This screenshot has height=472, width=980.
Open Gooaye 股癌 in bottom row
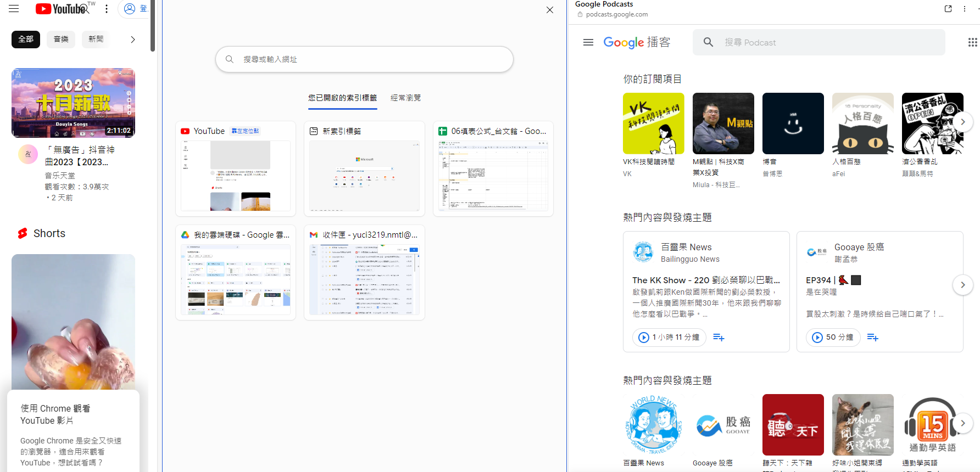[x=723, y=425]
